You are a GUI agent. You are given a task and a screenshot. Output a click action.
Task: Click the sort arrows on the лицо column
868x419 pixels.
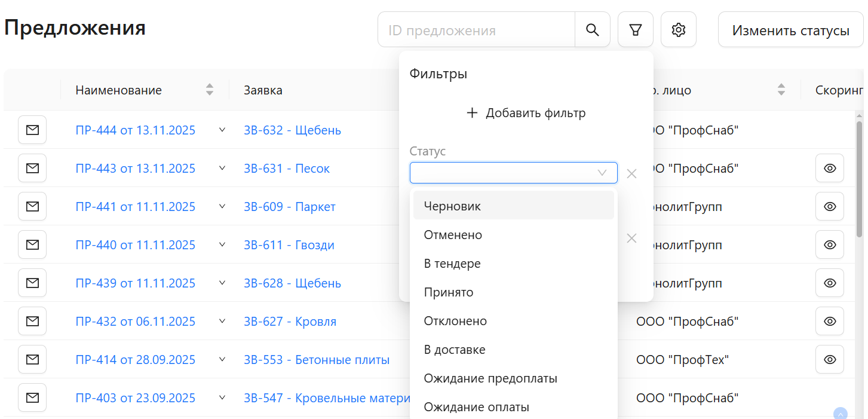(781, 89)
